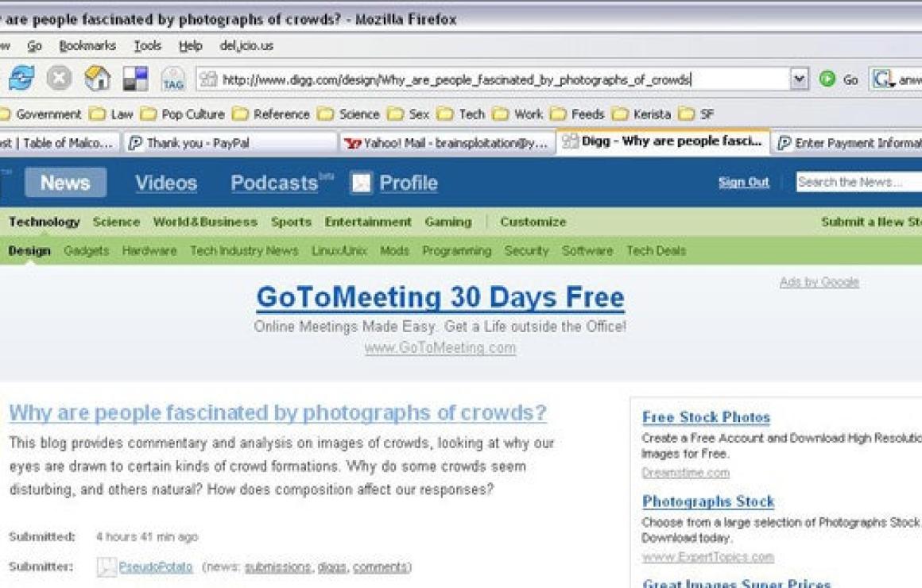Screen dimensions: 922x588
Task: Open the Tools menu
Action: [148, 46]
